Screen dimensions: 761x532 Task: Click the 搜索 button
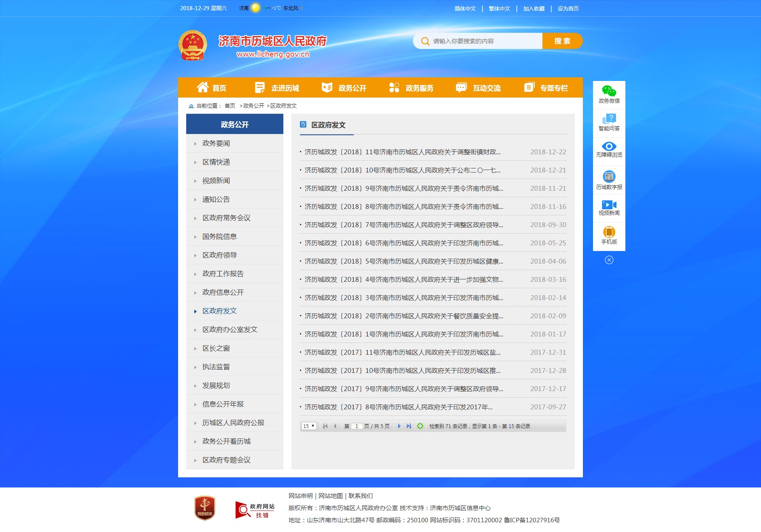pyautogui.click(x=562, y=41)
